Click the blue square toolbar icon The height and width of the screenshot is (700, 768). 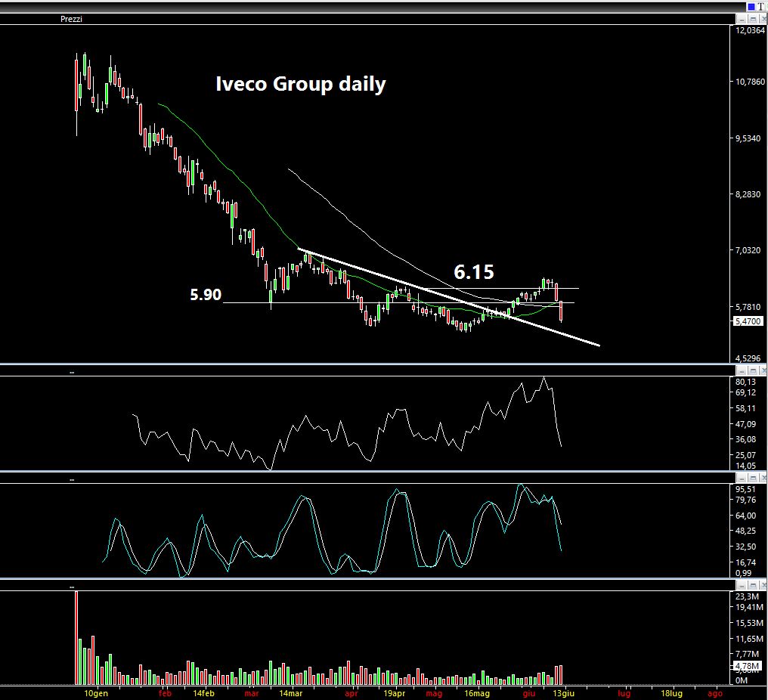[751, 7]
